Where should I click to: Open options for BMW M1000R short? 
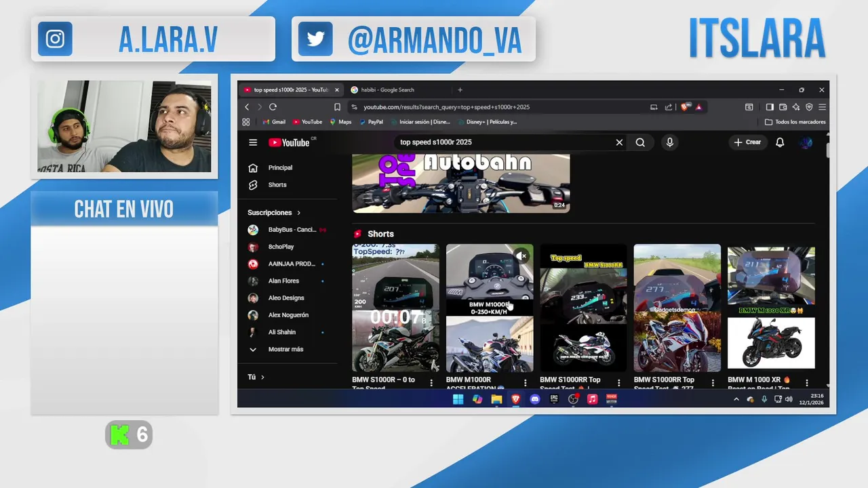click(x=525, y=383)
